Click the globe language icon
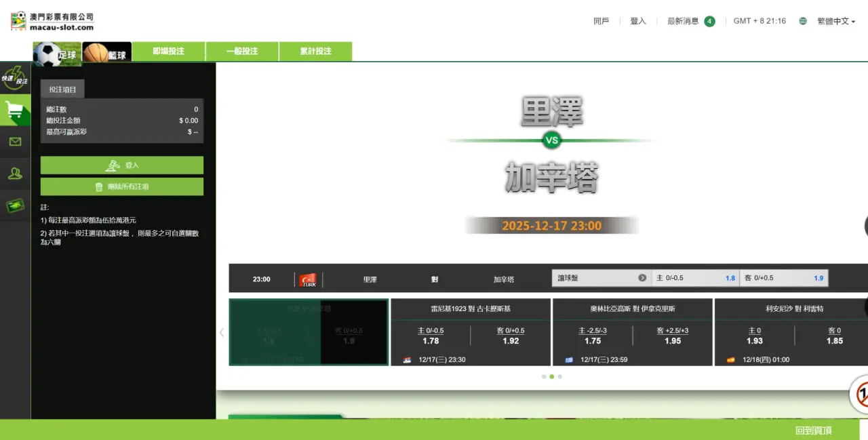The height and width of the screenshot is (440, 868). pos(803,21)
